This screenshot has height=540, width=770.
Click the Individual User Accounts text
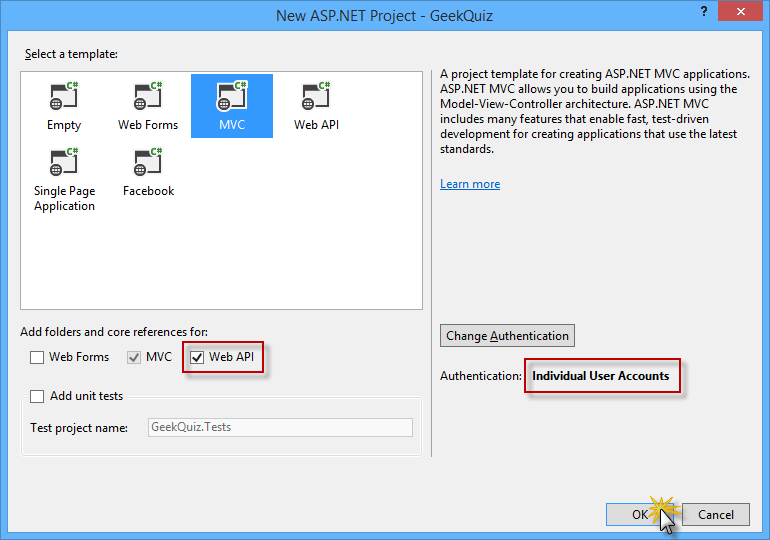(601, 376)
